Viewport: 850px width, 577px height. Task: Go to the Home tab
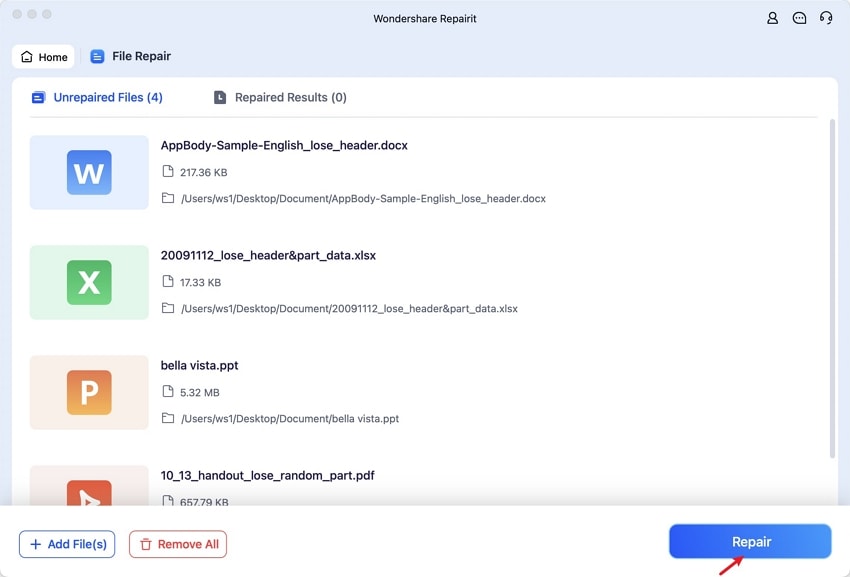44,57
